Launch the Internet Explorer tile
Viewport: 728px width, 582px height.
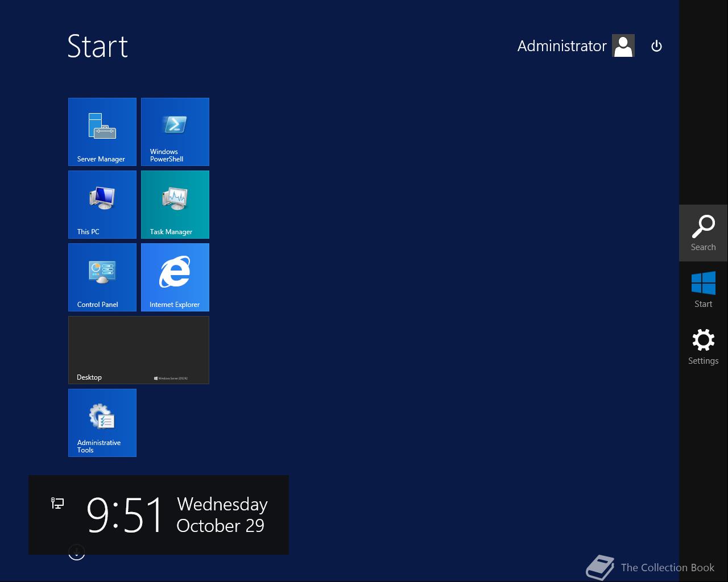(x=175, y=277)
